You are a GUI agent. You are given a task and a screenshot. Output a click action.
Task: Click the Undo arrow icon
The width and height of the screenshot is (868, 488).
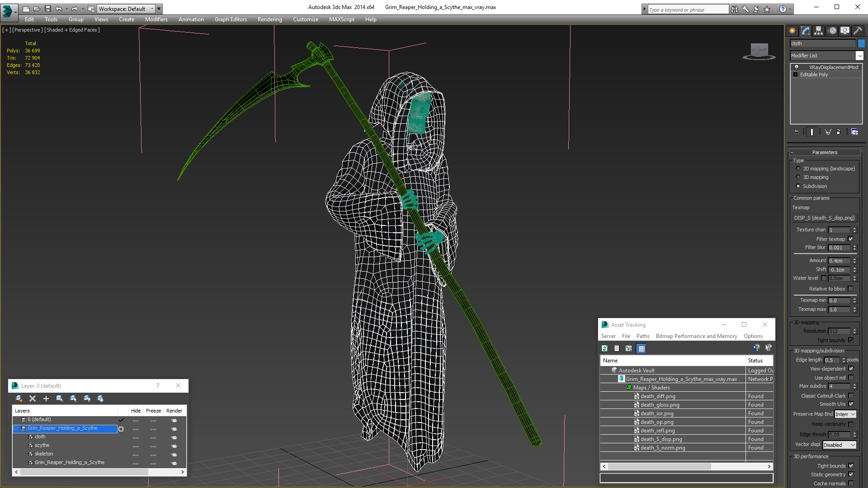pyautogui.click(x=58, y=9)
